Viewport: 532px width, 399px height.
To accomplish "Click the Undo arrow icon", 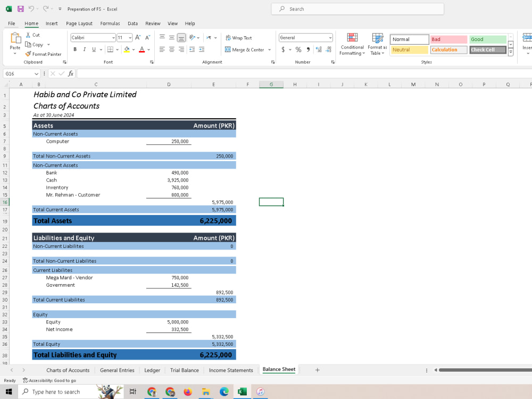I will [x=31, y=9].
